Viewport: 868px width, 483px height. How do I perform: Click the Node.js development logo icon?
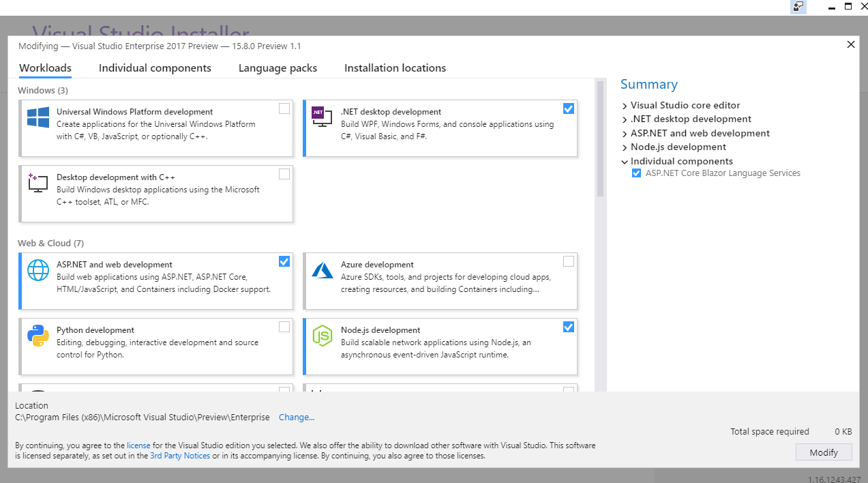pyautogui.click(x=322, y=335)
